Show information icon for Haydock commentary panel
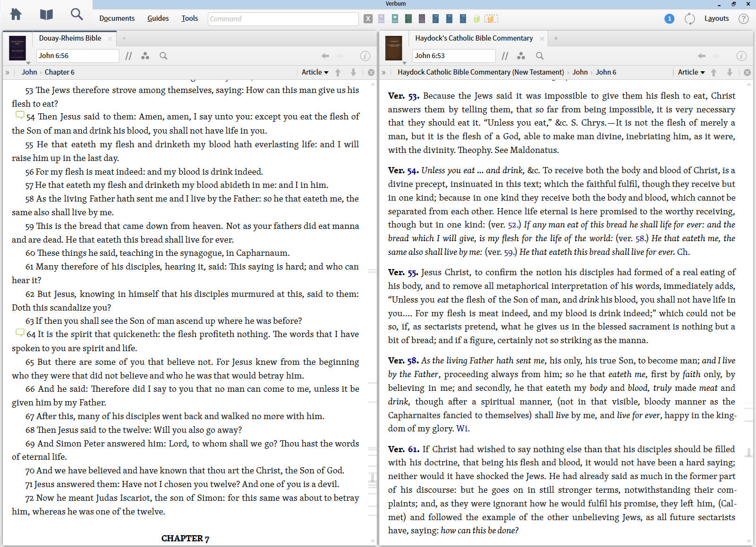 click(741, 56)
